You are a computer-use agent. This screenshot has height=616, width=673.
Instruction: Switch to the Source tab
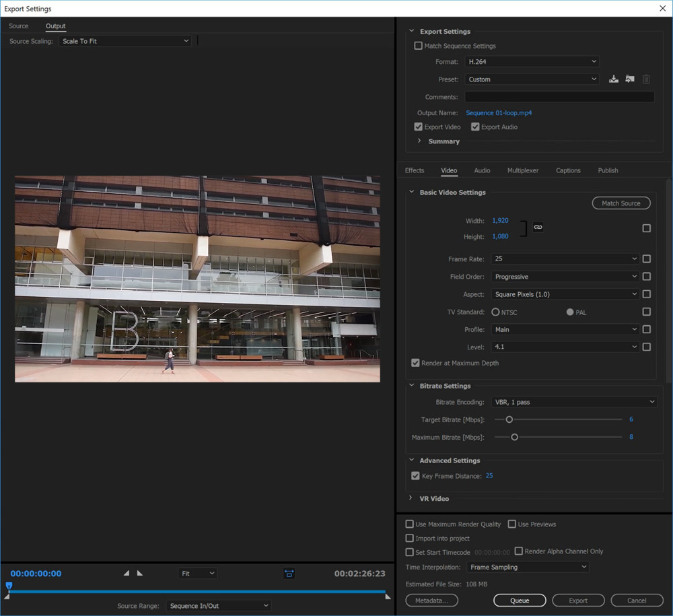pos(18,26)
